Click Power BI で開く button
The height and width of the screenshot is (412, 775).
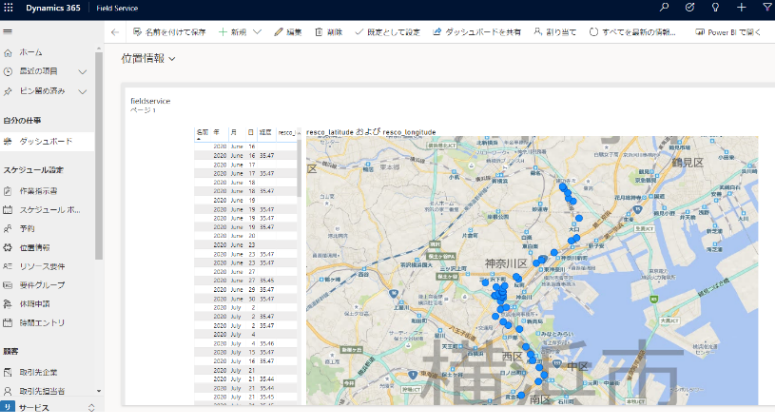[x=732, y=32]
